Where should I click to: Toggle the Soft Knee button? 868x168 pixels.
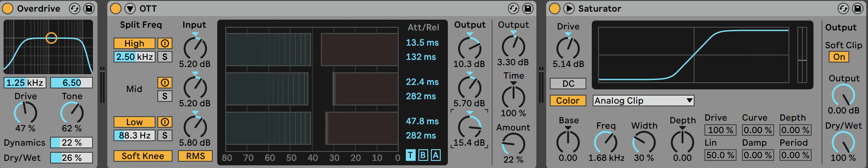(x=143, y=156)
